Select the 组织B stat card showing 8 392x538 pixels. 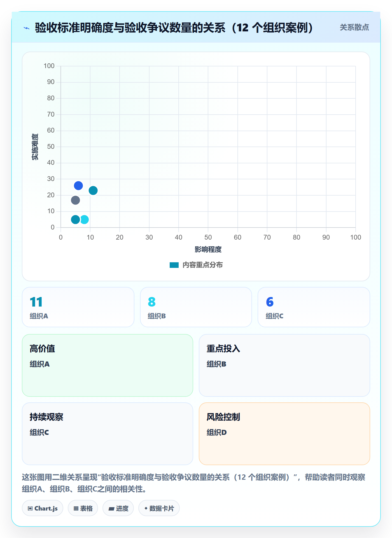tap(196, 307)
